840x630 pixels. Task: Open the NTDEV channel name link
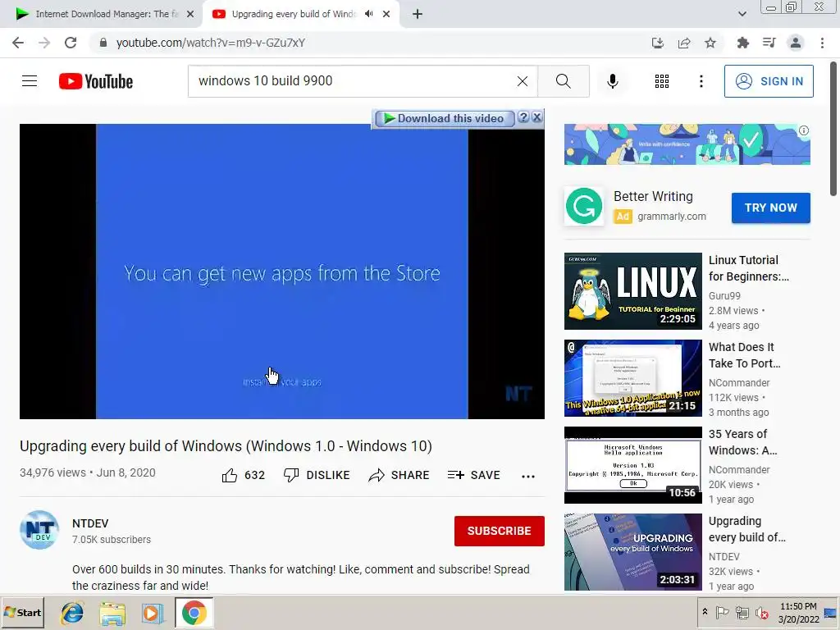tap(90, 523)
